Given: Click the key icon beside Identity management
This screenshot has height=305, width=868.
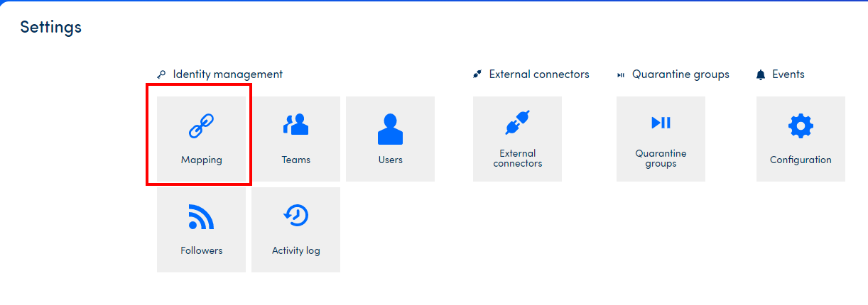Looking at the screenshot, I should [161, 74].
